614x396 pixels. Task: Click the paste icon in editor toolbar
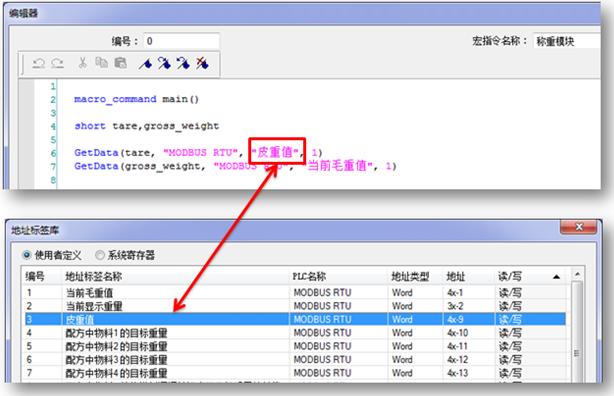[121, 63]
